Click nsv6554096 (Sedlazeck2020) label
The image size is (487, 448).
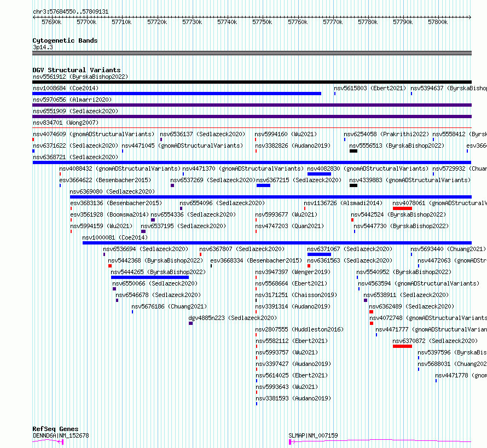(x=222, y=203)
